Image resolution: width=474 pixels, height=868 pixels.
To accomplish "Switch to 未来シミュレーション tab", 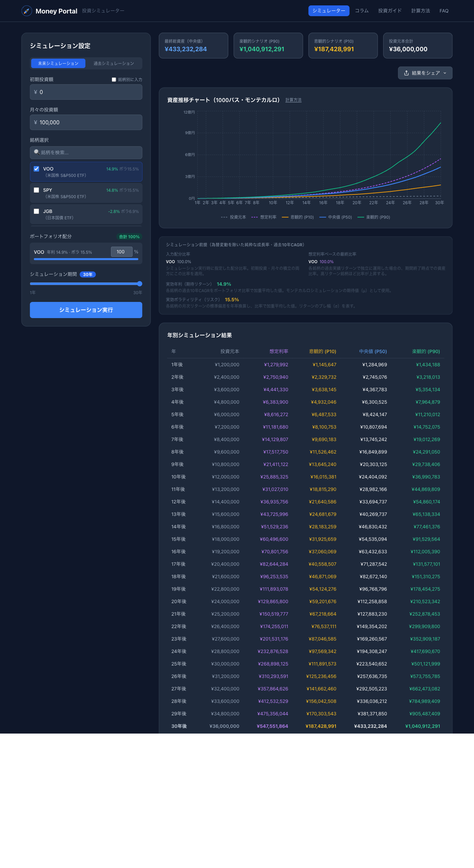I will tap(58, 63).
